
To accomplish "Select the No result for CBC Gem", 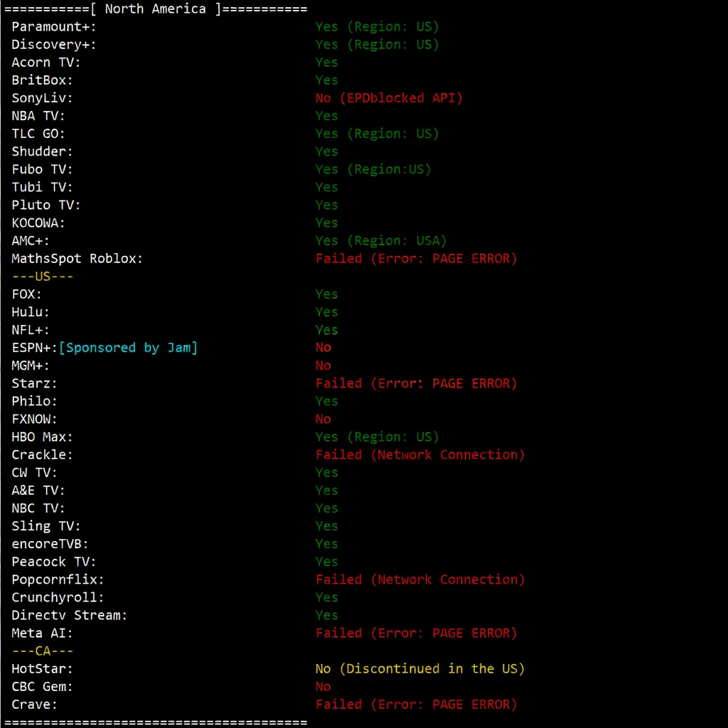I will (323, 687).
